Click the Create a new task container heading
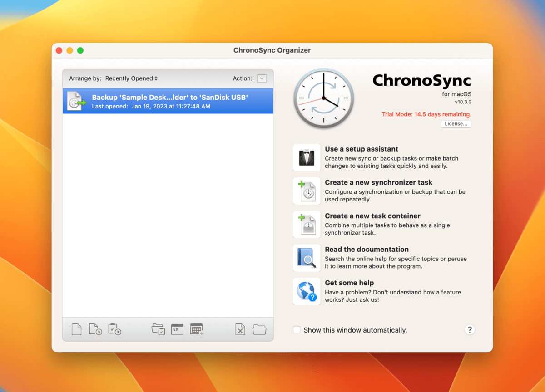The width and height of the screenshot is (545, 392). tap(372, 216)
